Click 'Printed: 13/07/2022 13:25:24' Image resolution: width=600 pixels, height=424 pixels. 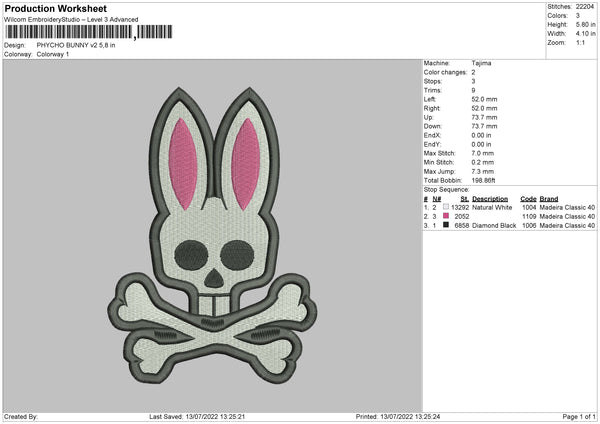[398, 416]
